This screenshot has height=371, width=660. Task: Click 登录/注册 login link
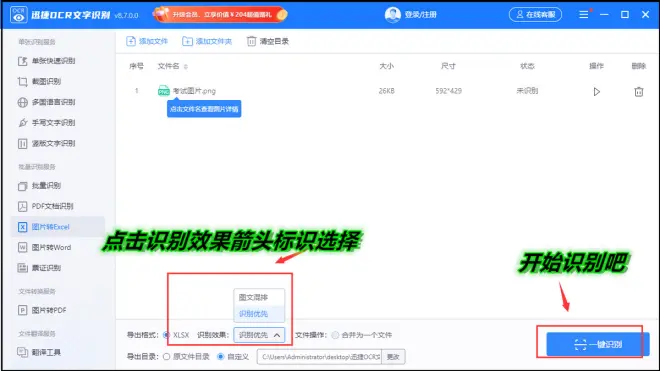(x=420, y=15)
